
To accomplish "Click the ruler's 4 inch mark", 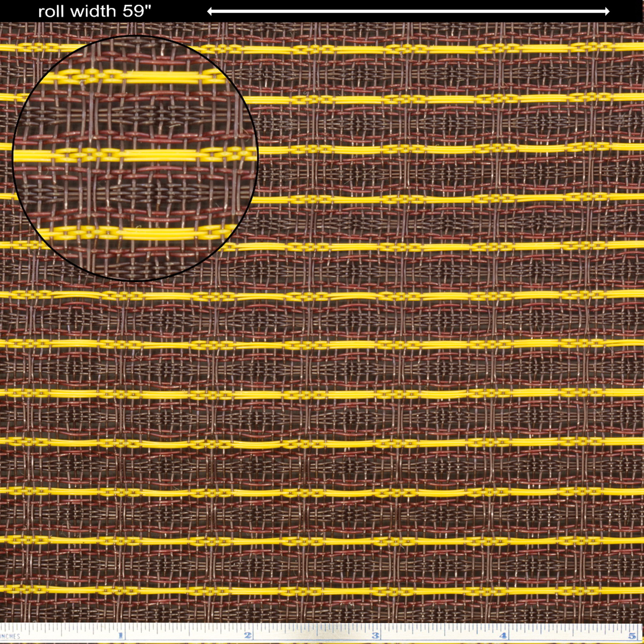I will (x=503, y=635).
